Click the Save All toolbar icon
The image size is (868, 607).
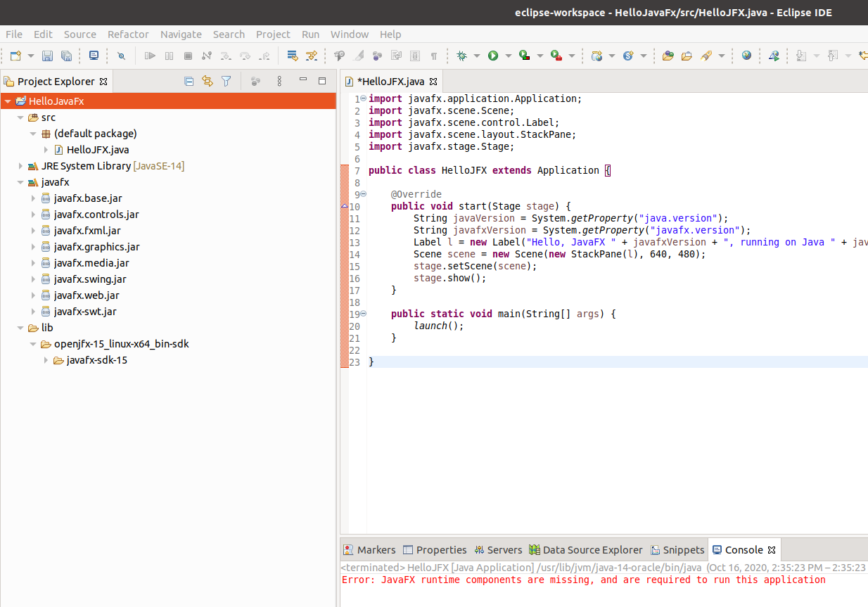(x=66, y=56)
